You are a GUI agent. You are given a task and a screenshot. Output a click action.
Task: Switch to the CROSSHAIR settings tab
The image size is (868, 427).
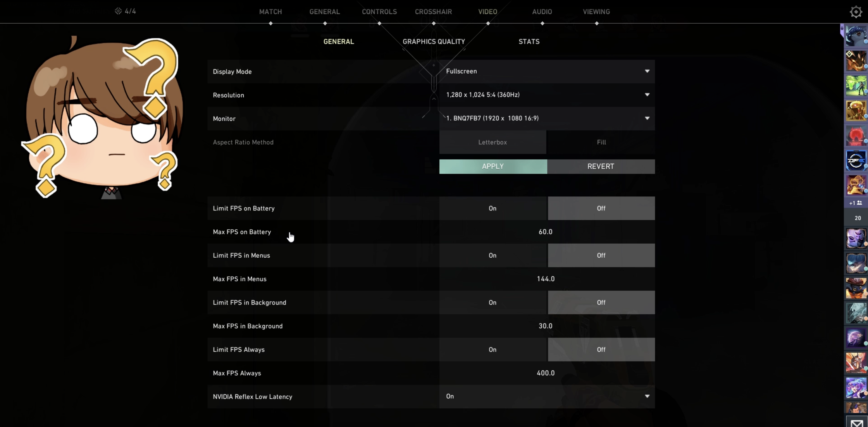433,12
